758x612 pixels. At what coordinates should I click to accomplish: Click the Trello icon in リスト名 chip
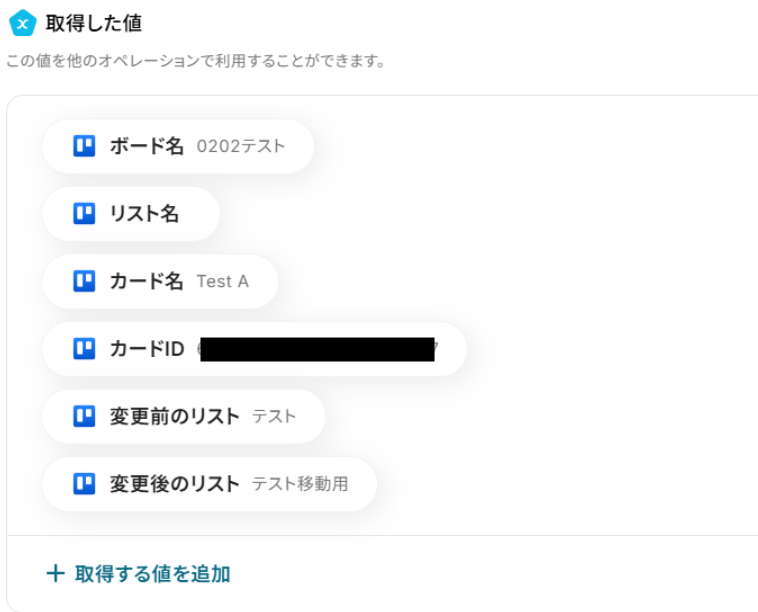(84, 213)
